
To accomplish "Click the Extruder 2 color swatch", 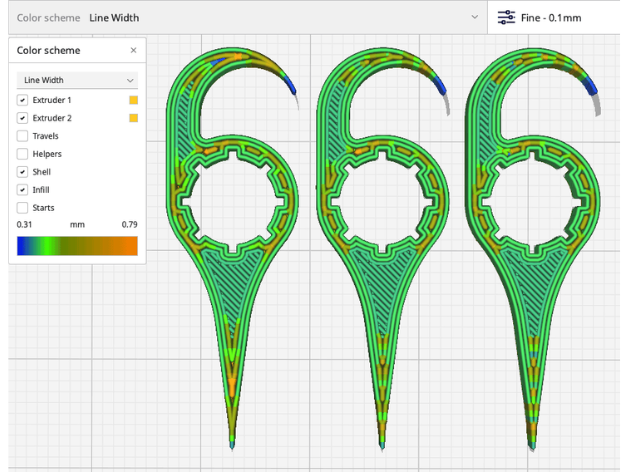I will point(134,118).
